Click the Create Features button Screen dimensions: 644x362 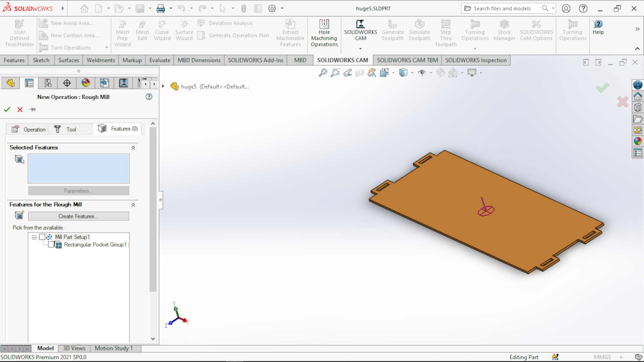(x=78, y=216)
